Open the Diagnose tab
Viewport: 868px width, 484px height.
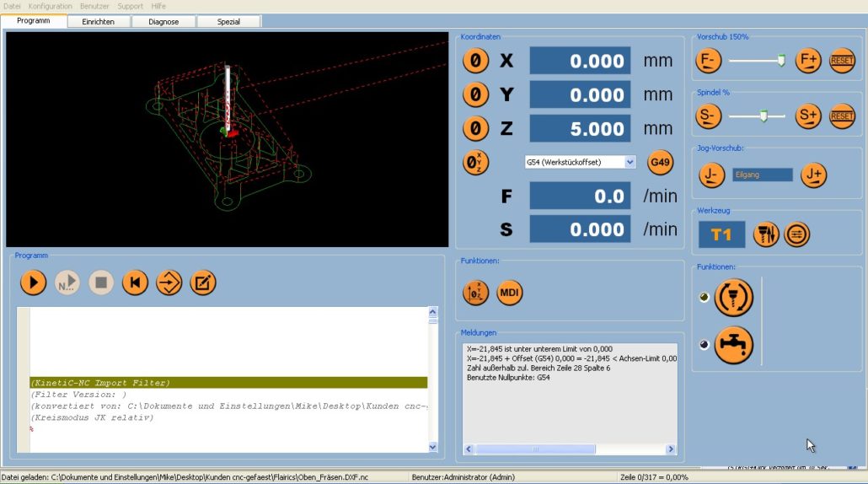click(x=163, y=21)
